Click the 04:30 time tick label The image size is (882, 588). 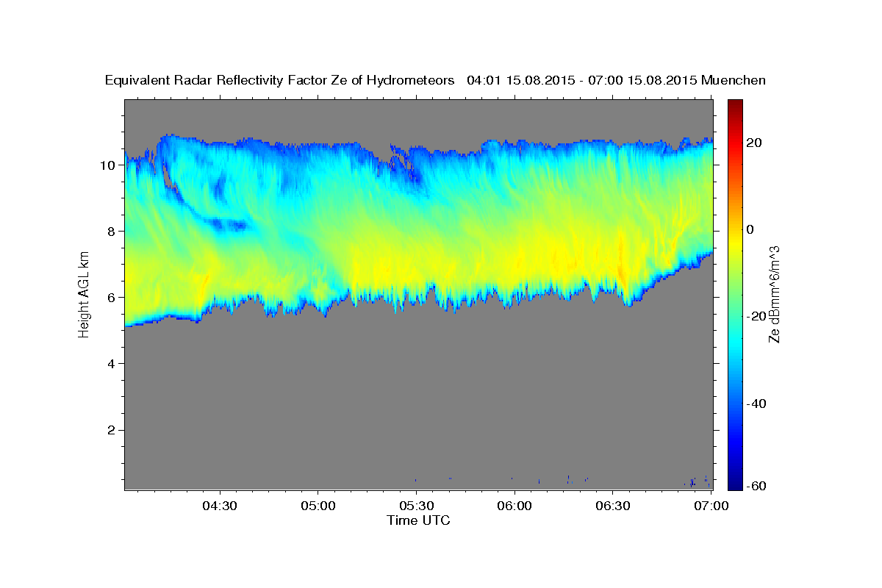[x=220, y=506]
